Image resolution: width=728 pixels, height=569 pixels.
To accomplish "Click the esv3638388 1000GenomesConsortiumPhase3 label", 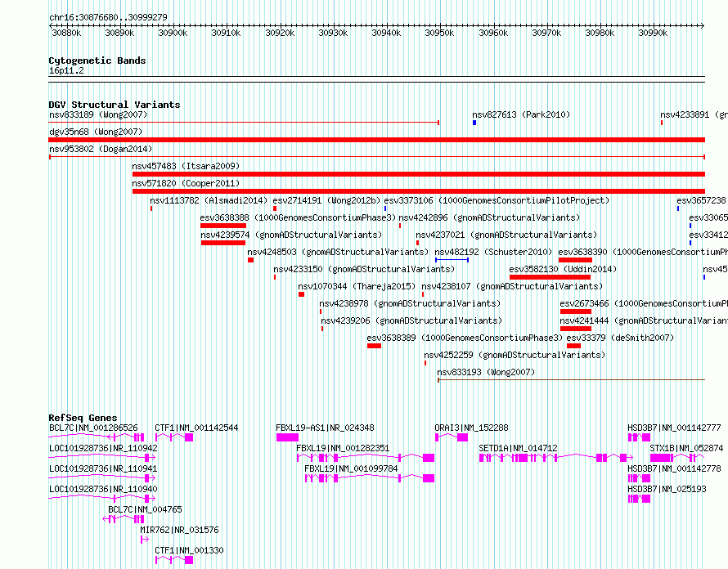I will (298, 217).
